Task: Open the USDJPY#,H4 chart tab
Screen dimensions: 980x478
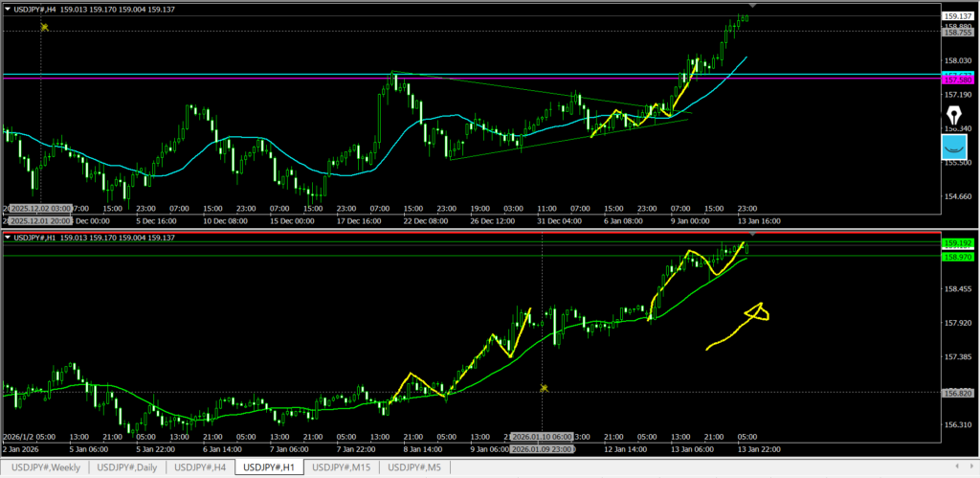Action: [201, 467]
